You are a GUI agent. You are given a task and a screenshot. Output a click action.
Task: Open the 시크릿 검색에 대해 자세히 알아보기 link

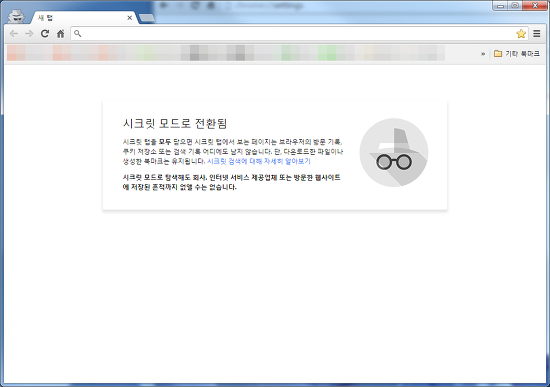259,161
